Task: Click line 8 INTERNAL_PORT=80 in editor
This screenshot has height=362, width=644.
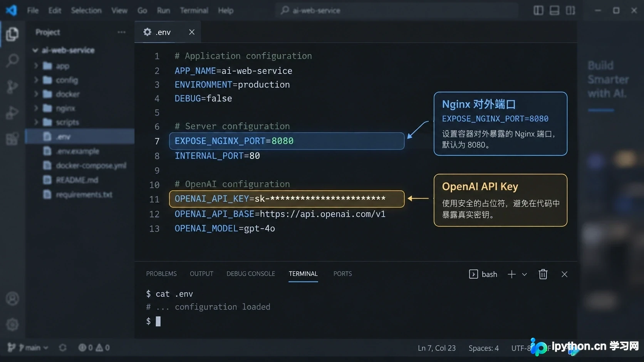Action: (x=217, y=156)
